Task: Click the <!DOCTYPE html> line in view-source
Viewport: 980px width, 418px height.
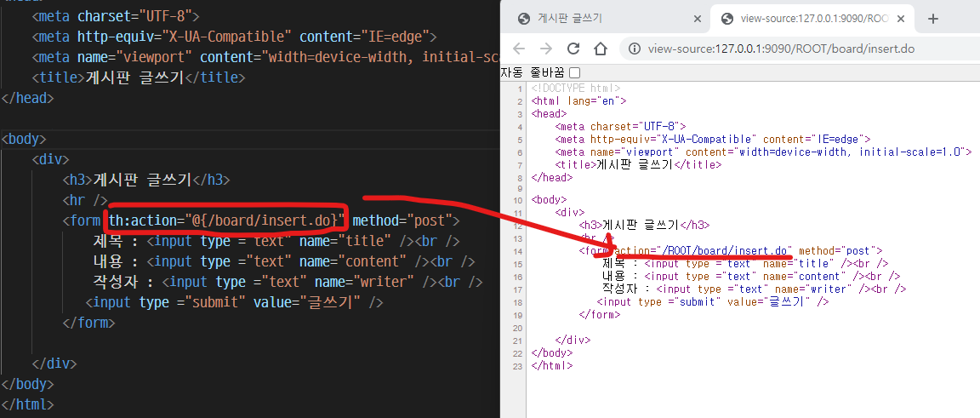Action: (x=576, y=89)
